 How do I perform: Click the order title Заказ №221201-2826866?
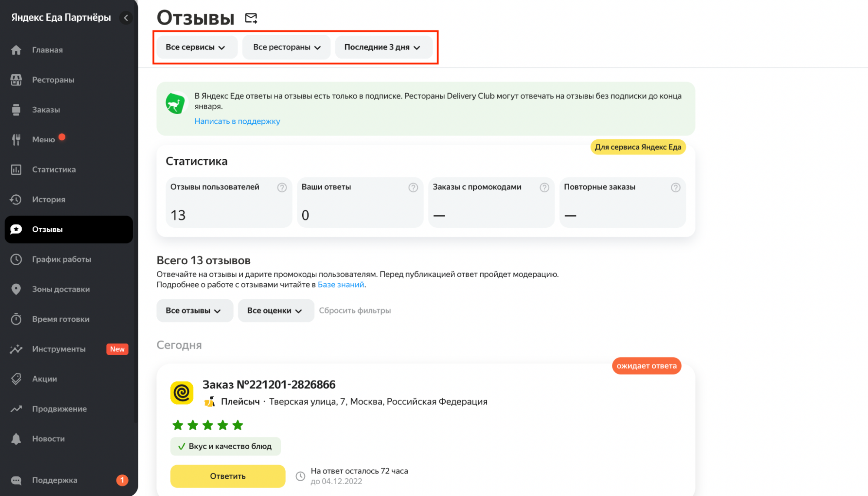pos(269,385)
